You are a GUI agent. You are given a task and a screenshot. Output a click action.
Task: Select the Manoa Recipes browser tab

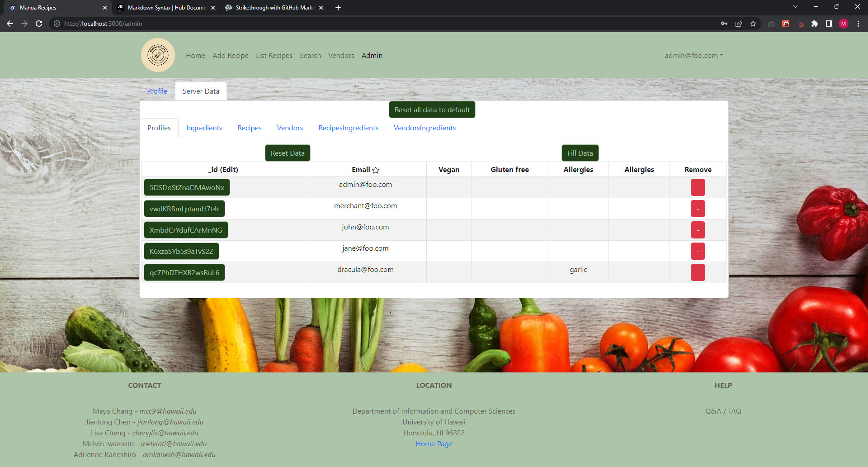click(57, 8)
